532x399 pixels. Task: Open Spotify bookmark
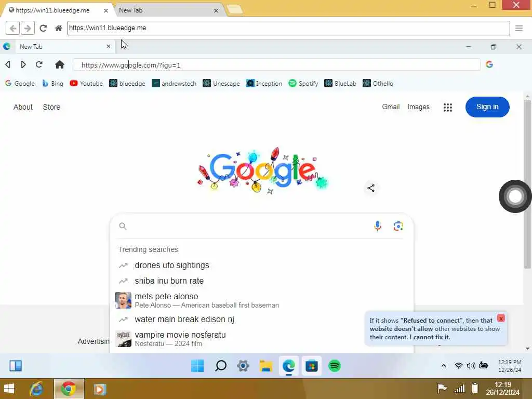(303, 84)
